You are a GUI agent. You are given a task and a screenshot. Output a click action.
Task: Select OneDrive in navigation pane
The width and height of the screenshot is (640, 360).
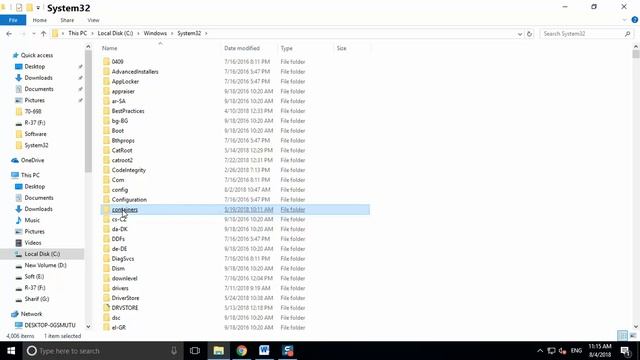tap(32, 160)
